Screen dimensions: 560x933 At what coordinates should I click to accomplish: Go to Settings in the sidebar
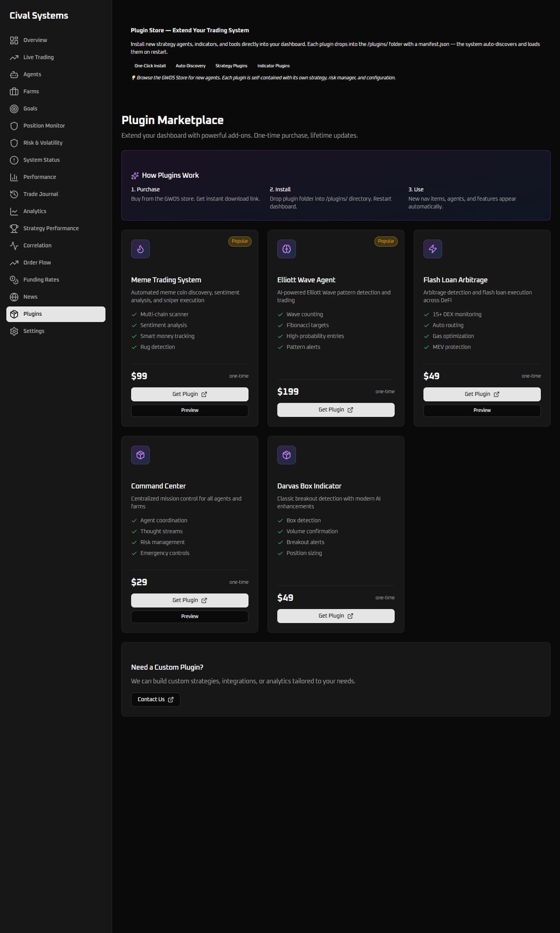tap(34, 331)
